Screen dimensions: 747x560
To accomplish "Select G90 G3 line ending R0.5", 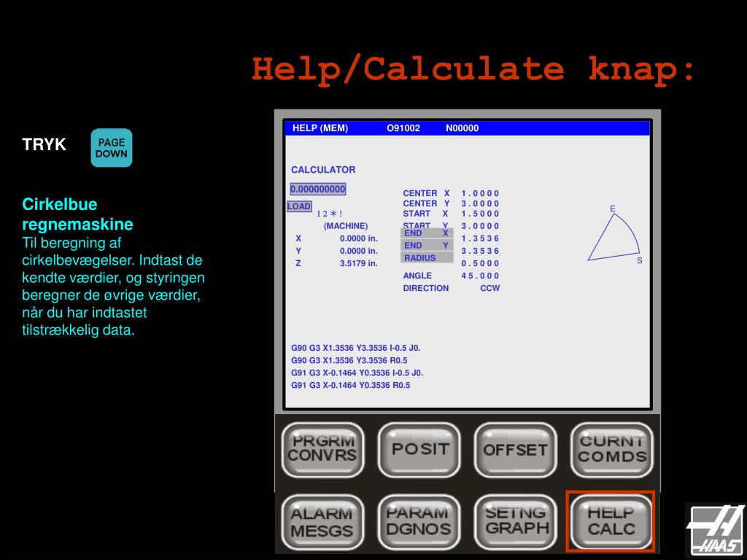I will click(x=349, y=360).
